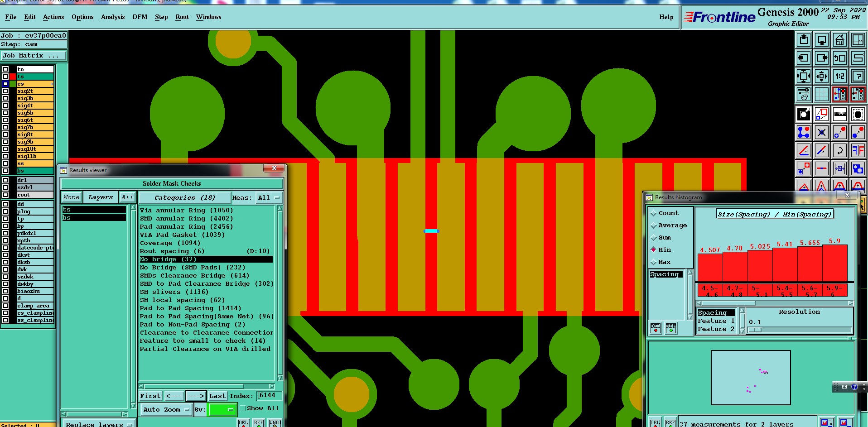This screenshot has width=868, height=427.
Task: Click the connected blue nodes icon
Action: [x=804, y=132]
